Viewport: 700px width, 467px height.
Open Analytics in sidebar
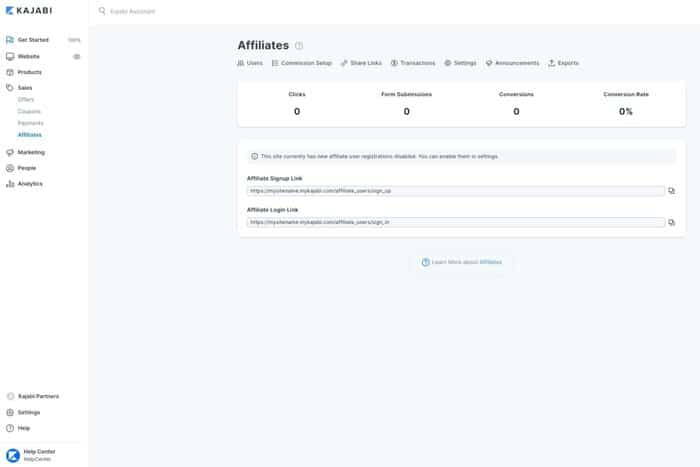click(30, 183)
